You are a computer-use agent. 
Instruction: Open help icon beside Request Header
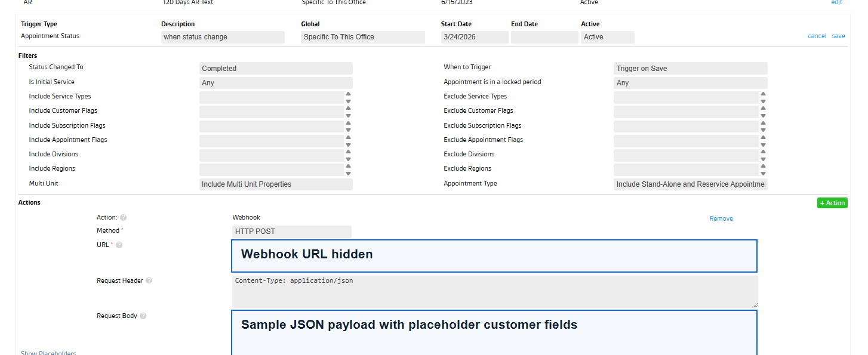(x=149, y=280)
